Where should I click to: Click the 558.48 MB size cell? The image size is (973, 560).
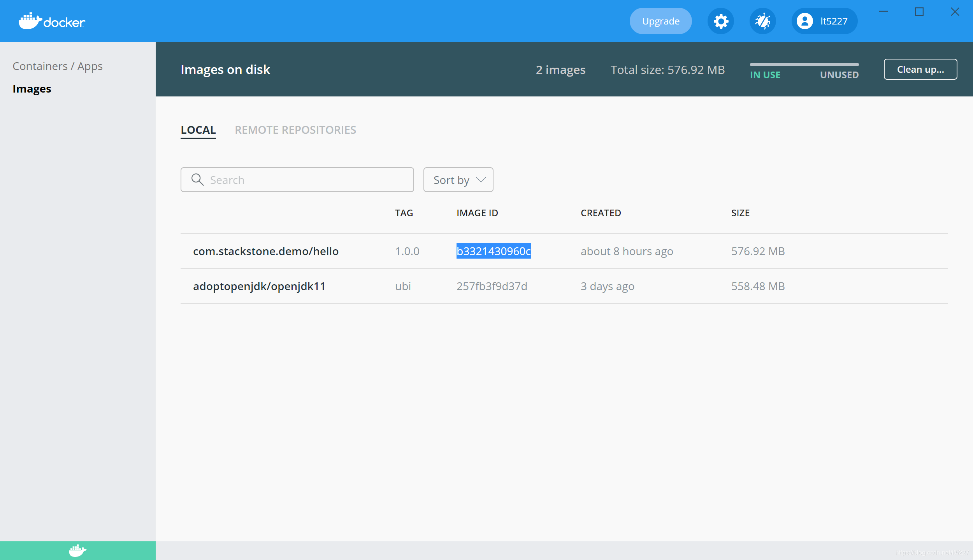pos(758,286)
